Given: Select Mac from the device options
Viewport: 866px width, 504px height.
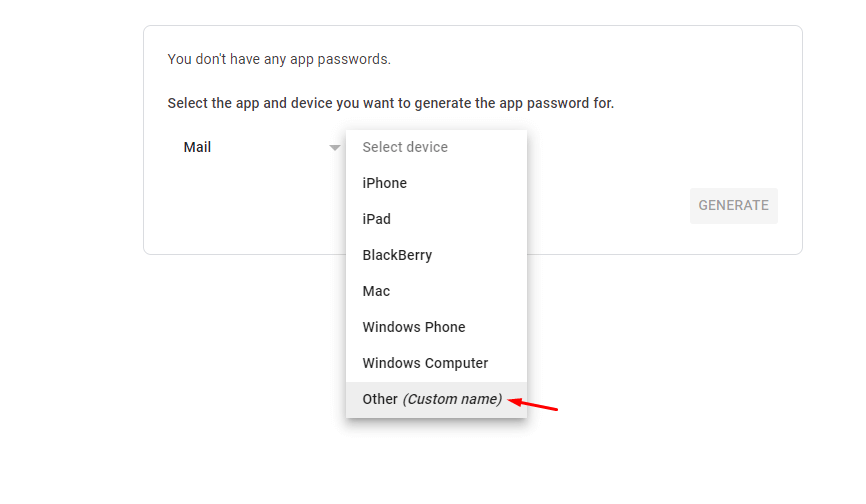Looking at the screenshot, I should click(x=376, y=291).
